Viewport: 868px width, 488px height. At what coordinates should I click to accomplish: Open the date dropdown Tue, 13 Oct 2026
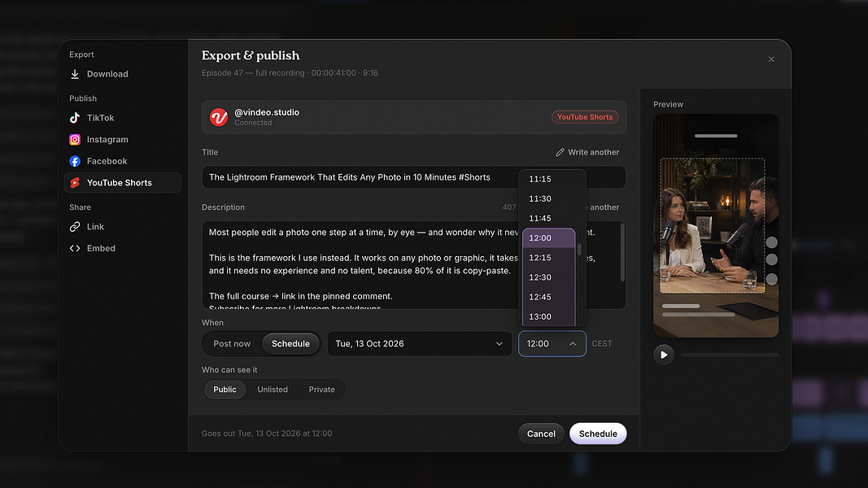420,343
